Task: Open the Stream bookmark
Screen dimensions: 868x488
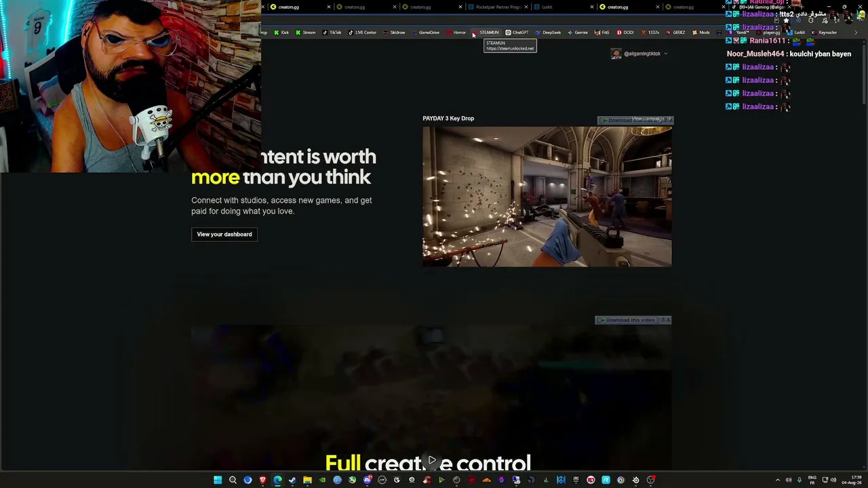Action: pyautogui.click(x=305, y=33)
